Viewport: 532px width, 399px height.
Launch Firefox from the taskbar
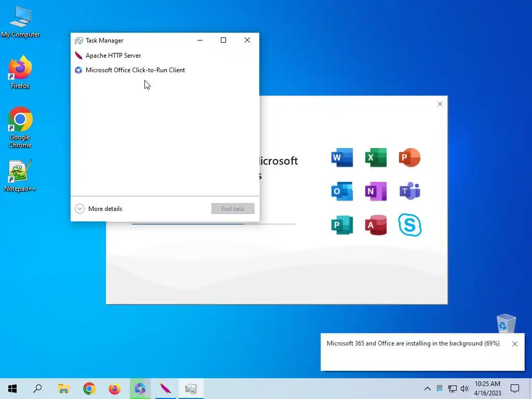tap(115, 389)
